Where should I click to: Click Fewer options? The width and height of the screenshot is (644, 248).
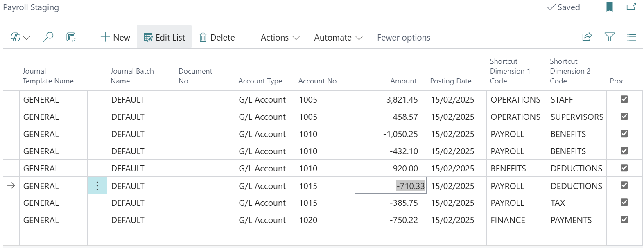[404, 37]
